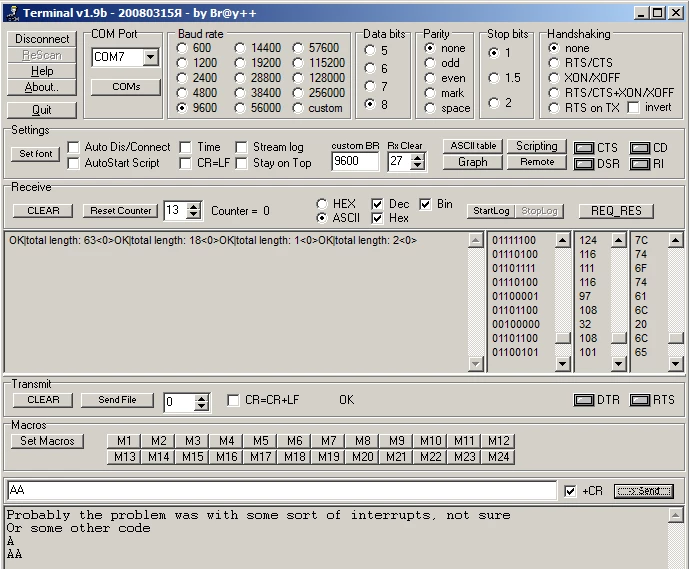Run macro M12
Viewport: 689px width, 569px height.
[498, 441]
